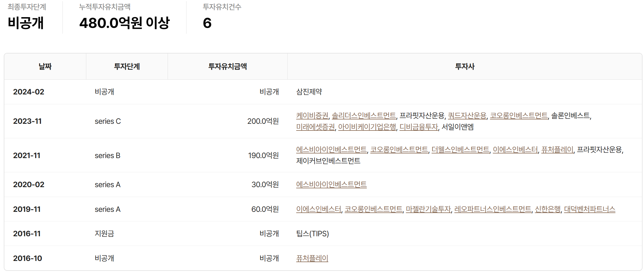Click the 아이비케이기업은행 investor link
The height and width of the screenshot is (272, 644).
[x=367, y=127]
